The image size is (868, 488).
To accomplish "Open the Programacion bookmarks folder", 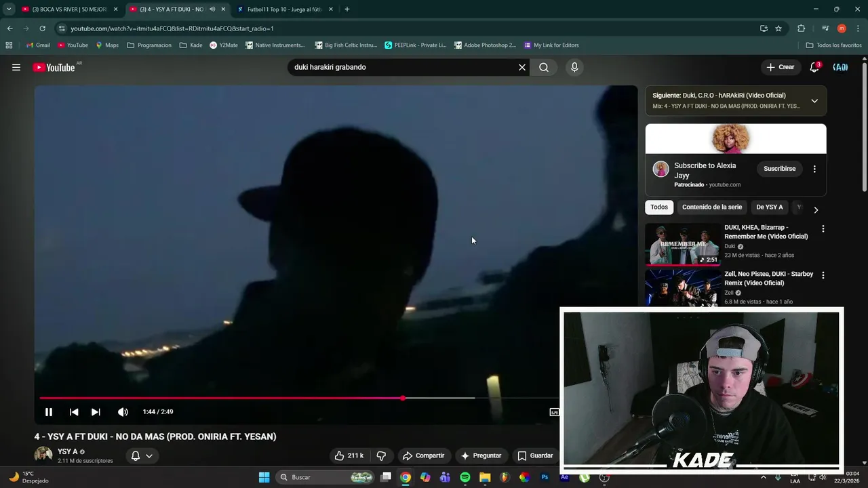I will [x=149, y=45].
